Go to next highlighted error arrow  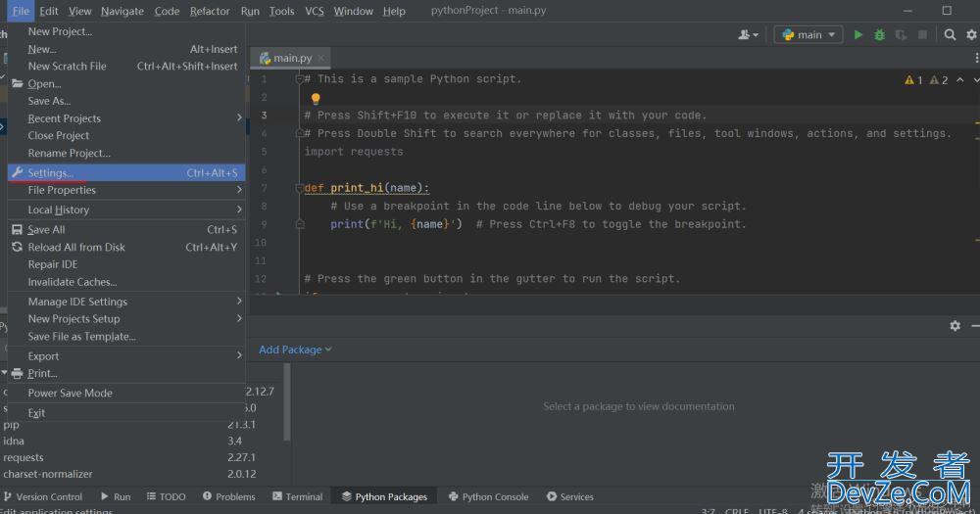[976, 80]
